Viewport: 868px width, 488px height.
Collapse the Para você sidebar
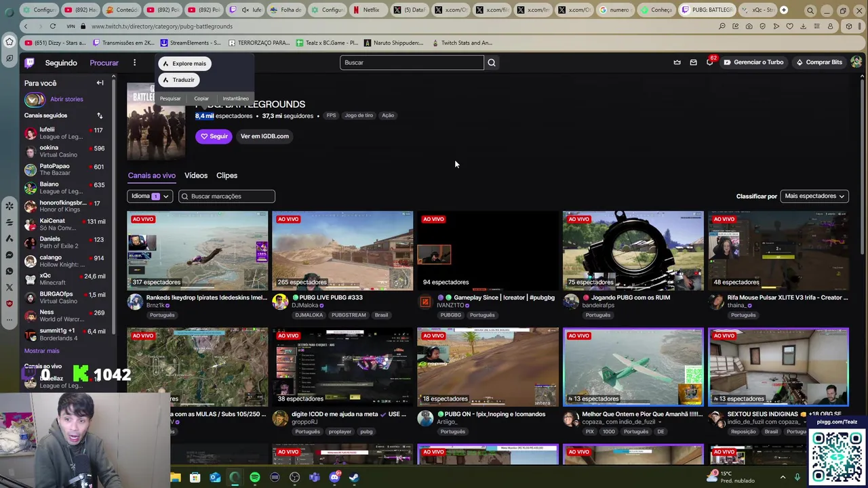tap(100, 83)
